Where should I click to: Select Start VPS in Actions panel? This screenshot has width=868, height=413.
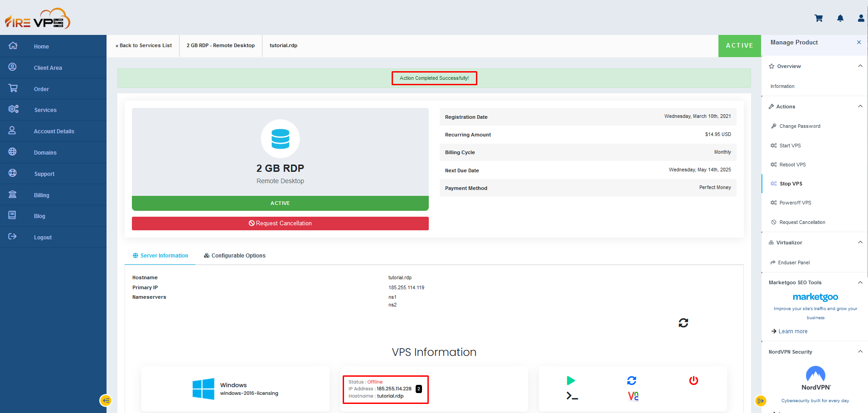[x=790, y=146]
